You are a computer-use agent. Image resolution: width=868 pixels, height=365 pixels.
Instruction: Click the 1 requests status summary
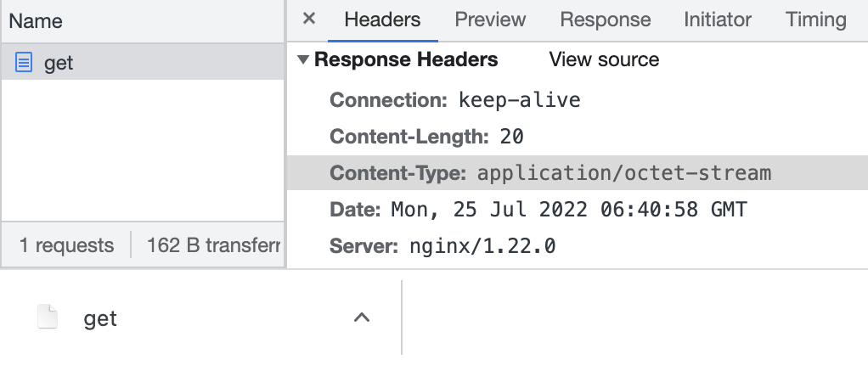66,245
